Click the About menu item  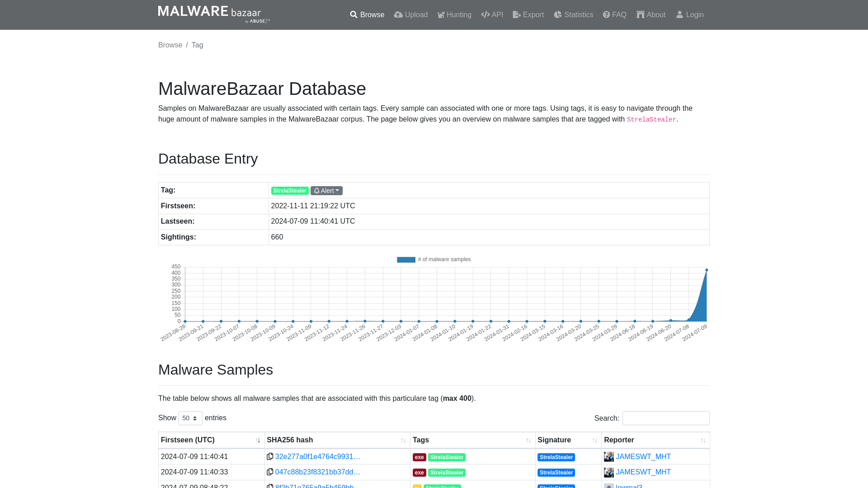click(651, 15)
